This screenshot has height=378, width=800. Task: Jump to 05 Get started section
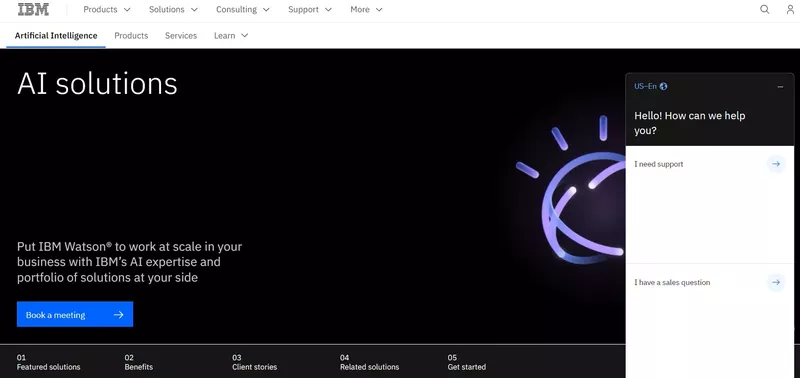click(467, 362)
